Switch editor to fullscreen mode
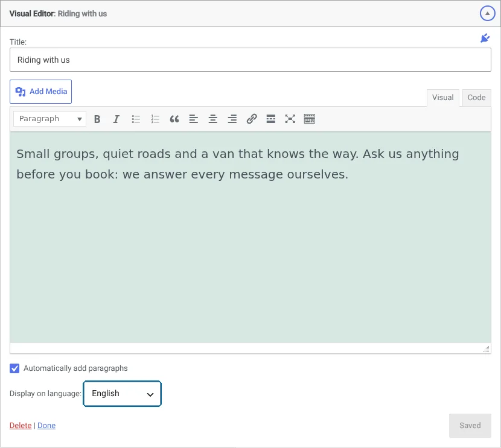Image resolution: width=501 pixels, height=448 pixels. pyautogui.click(x=290, y=119)
